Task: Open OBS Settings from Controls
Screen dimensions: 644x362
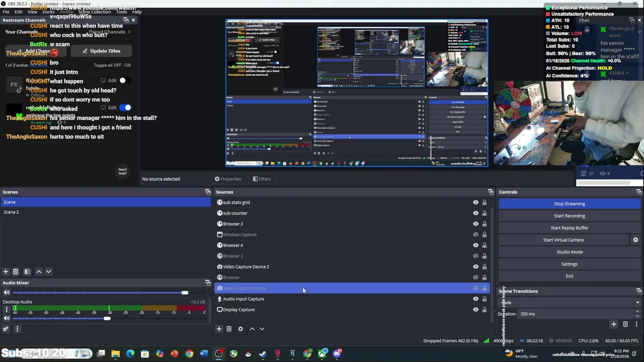Action: click(570, 264)
